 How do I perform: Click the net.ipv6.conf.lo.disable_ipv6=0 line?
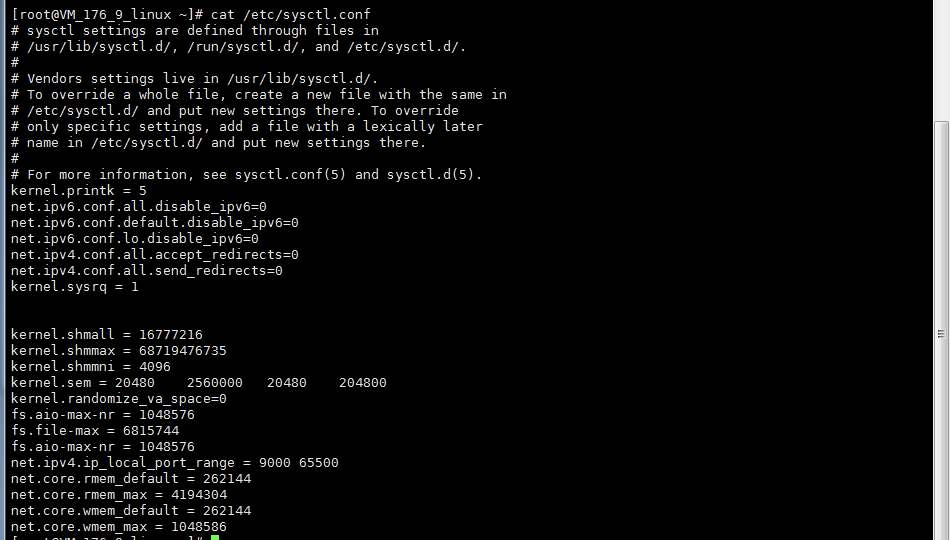[x=135, y=239]
